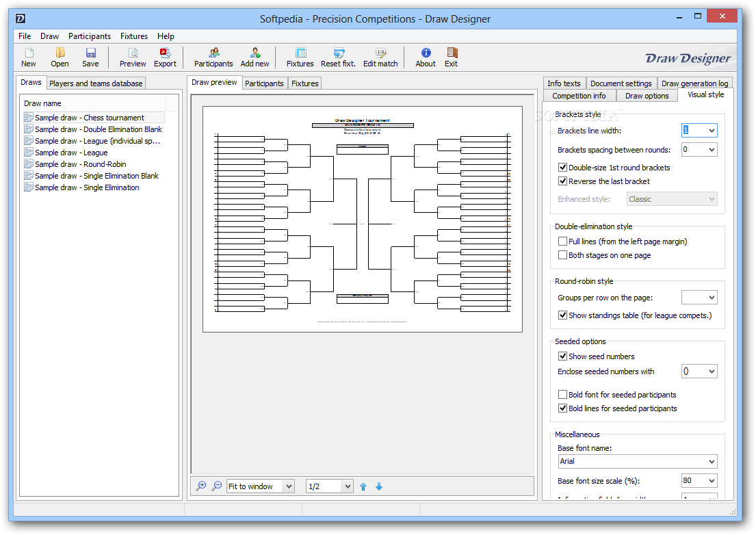
Task: Open Base font name Arial dropdown
Action: point(711,461)
